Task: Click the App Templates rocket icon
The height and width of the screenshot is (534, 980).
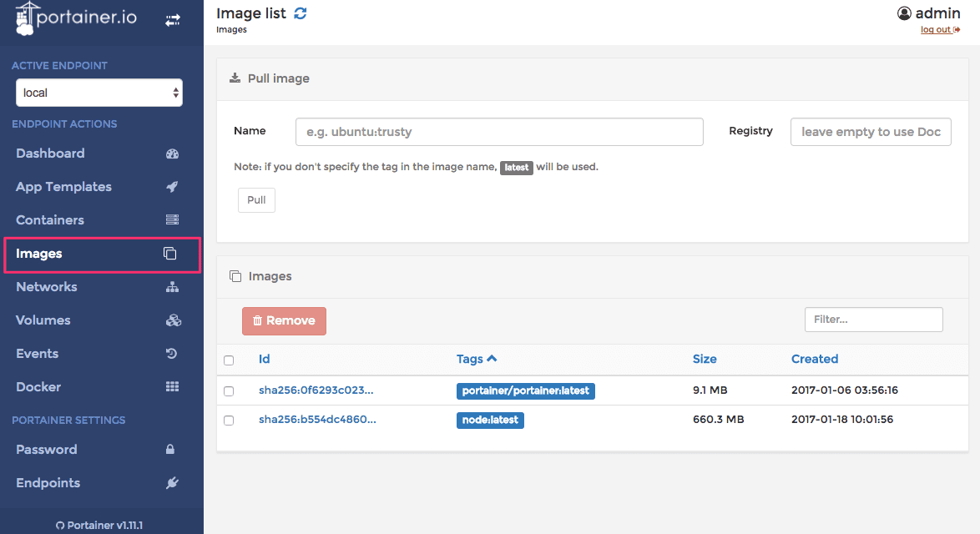Action: (173, 187)
